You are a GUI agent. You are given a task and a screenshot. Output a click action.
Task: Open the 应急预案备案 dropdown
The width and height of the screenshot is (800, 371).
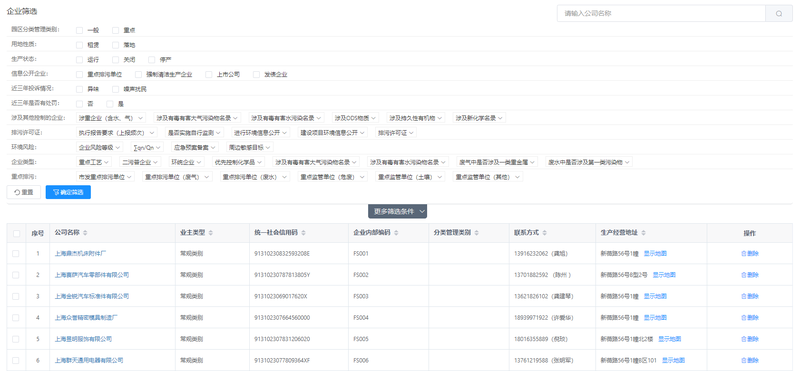194,147
